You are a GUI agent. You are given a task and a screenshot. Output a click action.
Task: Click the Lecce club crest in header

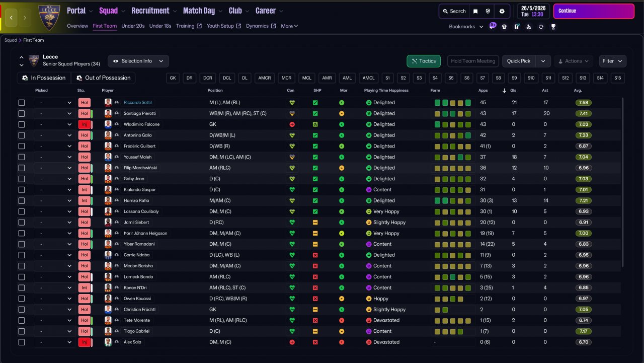tap(49, 17)
